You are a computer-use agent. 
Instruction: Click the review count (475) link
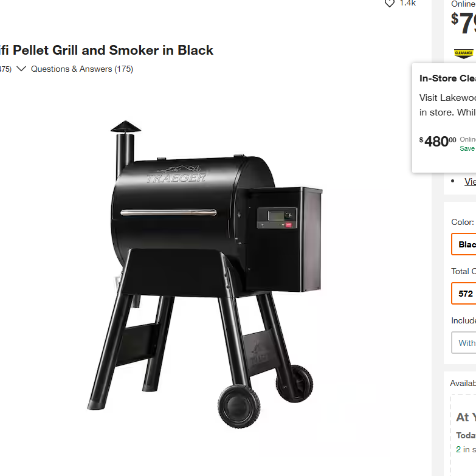5,69
